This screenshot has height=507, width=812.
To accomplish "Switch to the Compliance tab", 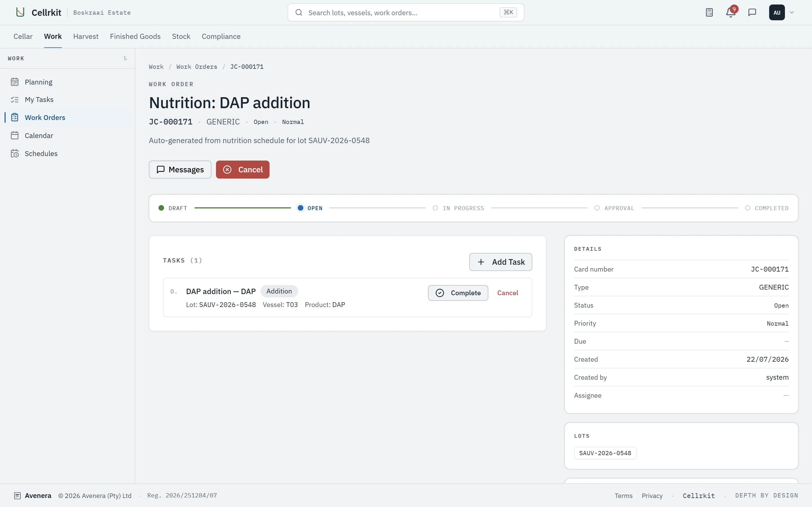I will tap(221, 36).
